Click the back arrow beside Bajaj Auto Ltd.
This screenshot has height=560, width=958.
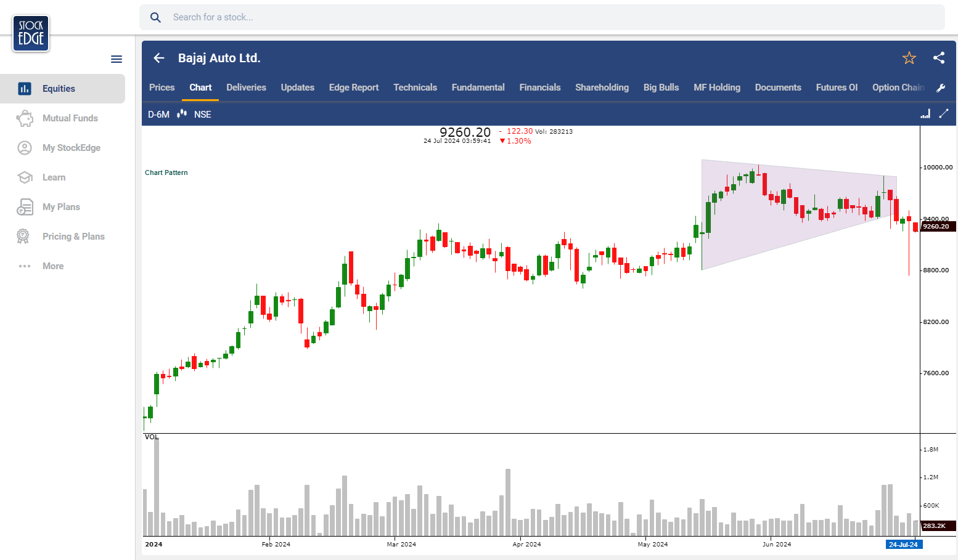click(159, 58)
